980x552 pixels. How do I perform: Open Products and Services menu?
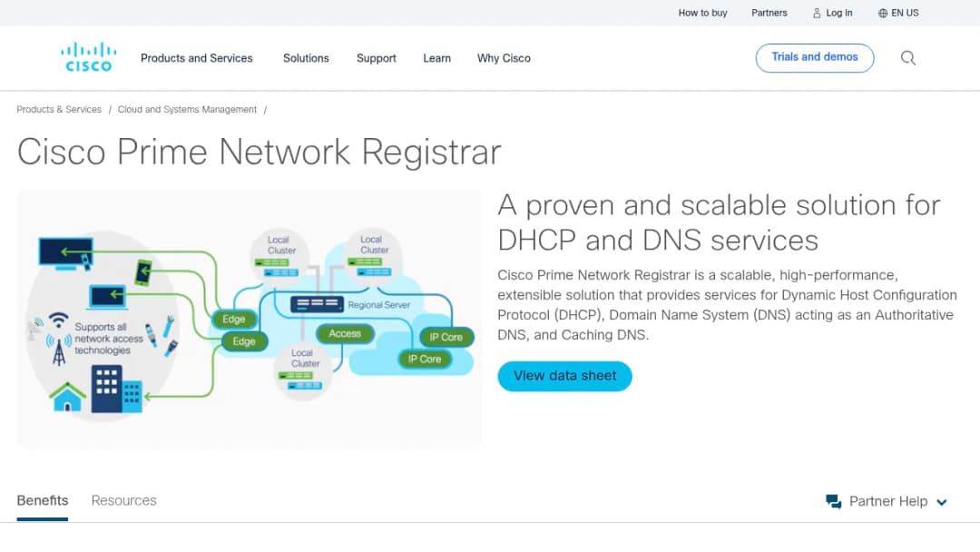pyautogui.click(x=196, y=58)
